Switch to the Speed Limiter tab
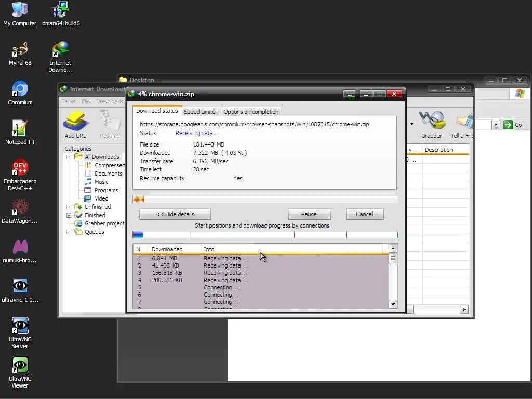Screen dimensions: 532x399 [x=201, y=112]
